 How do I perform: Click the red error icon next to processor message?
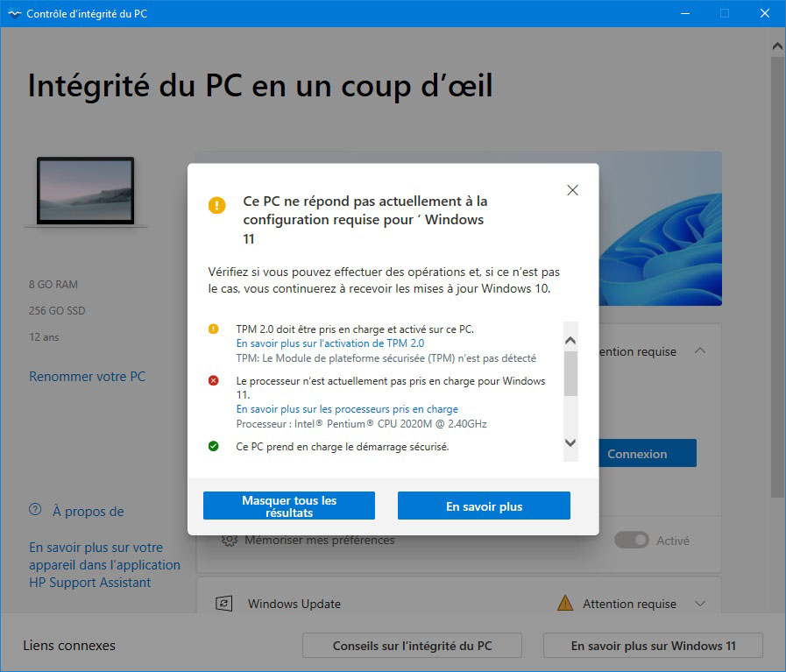click(x=214, y=381)
